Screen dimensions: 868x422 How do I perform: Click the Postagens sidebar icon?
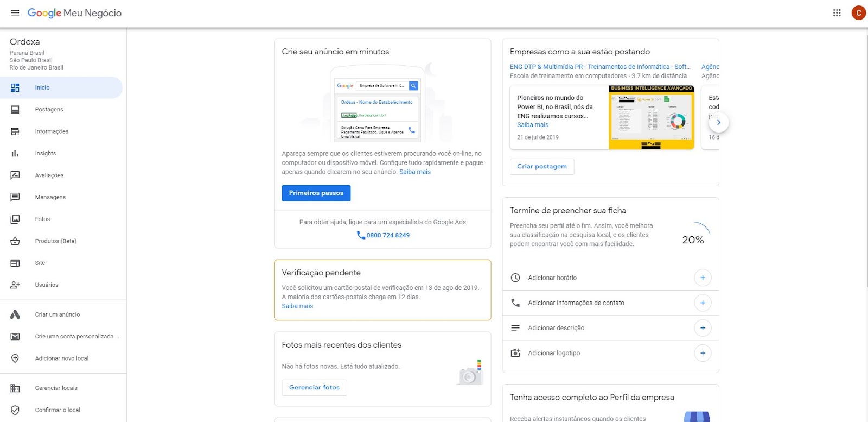[x=15, y=110]
